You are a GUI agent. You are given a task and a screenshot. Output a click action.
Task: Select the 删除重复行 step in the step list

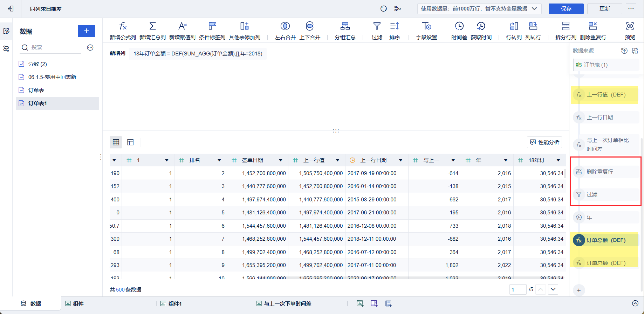pyautogui.click(x=606, y=172)
